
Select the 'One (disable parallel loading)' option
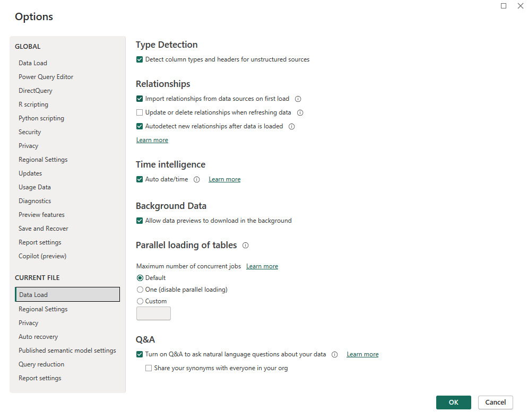point(139,290)
